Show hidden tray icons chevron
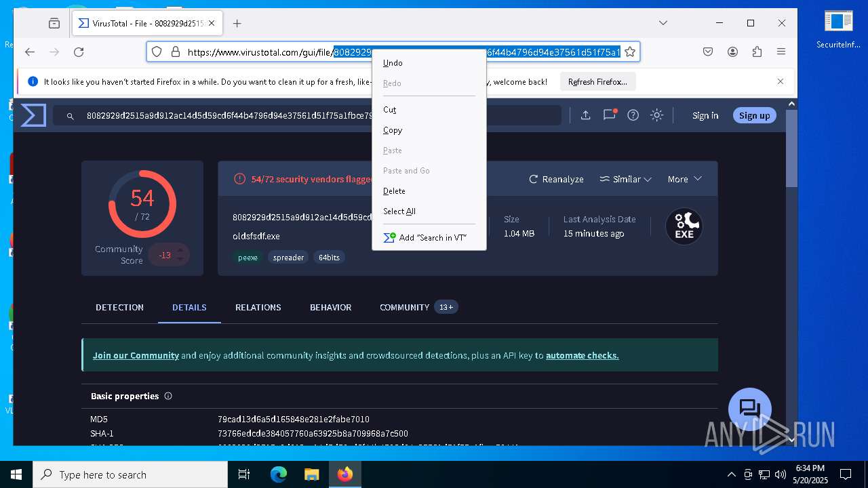Screen dimensions: 868x488 pyautogui.click(x=731, y=474)
